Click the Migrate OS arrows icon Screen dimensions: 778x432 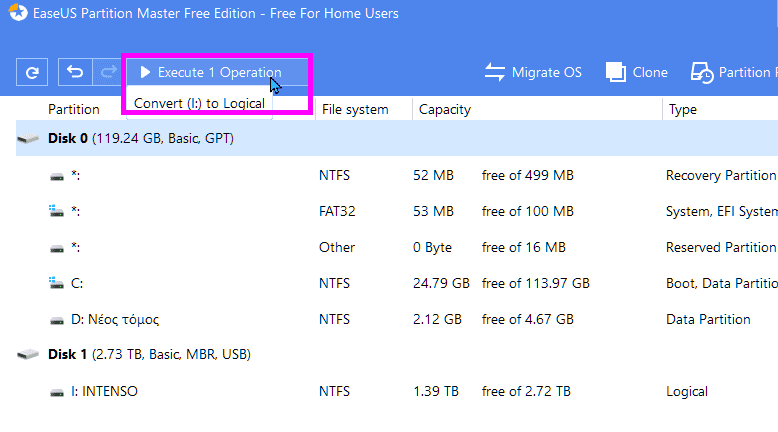pyautogui.click(x=495, y=72)
